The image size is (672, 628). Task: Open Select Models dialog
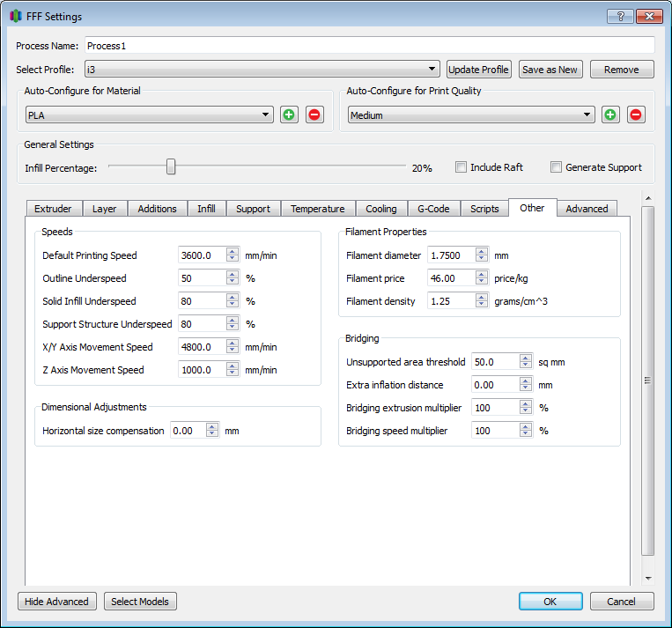140,602
